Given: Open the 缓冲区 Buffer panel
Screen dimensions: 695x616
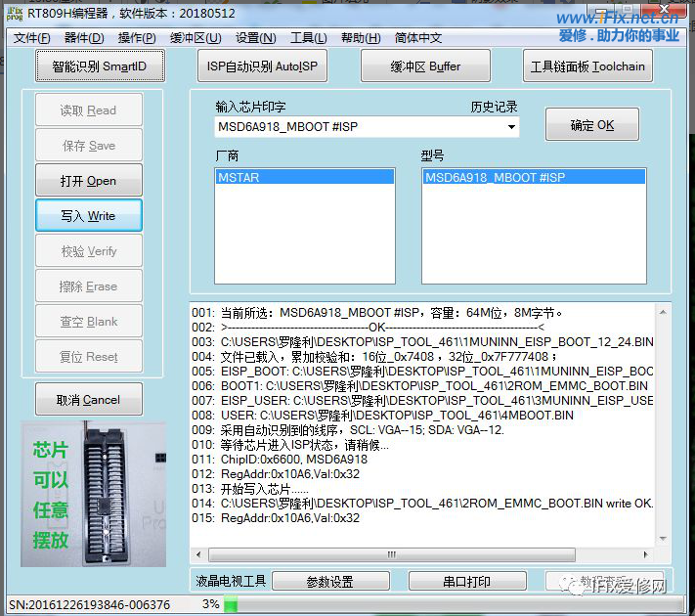Looking at the screenshot, I should tap(425, 66).
